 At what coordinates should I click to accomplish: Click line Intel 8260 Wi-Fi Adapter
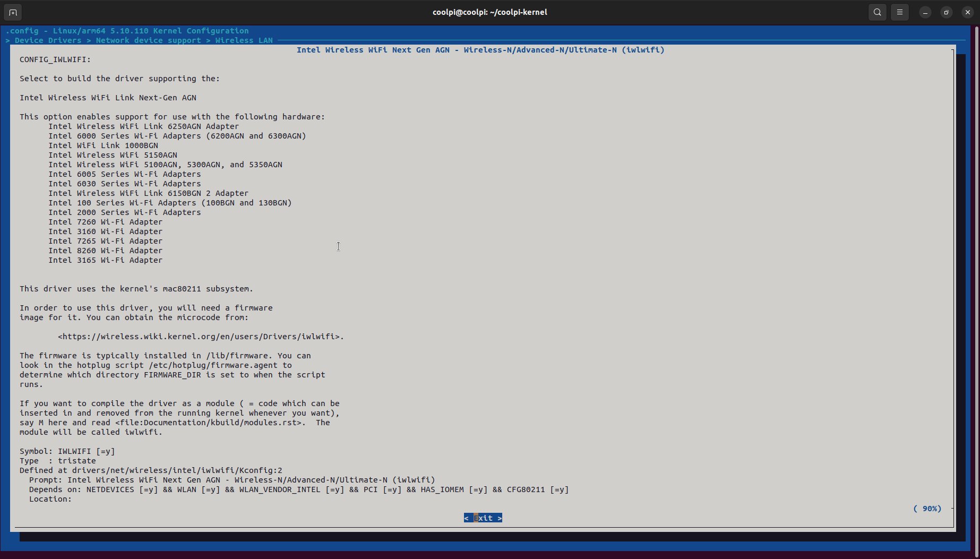coord(106,251)
